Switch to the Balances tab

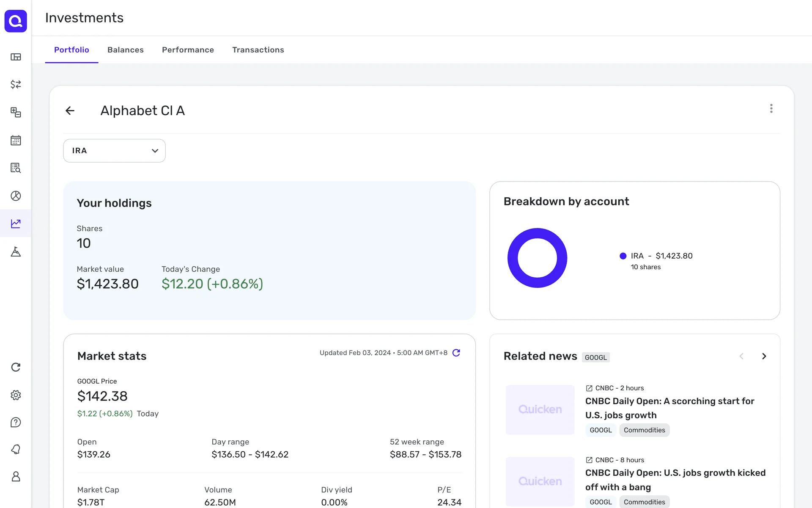click(x=125, y=50)
